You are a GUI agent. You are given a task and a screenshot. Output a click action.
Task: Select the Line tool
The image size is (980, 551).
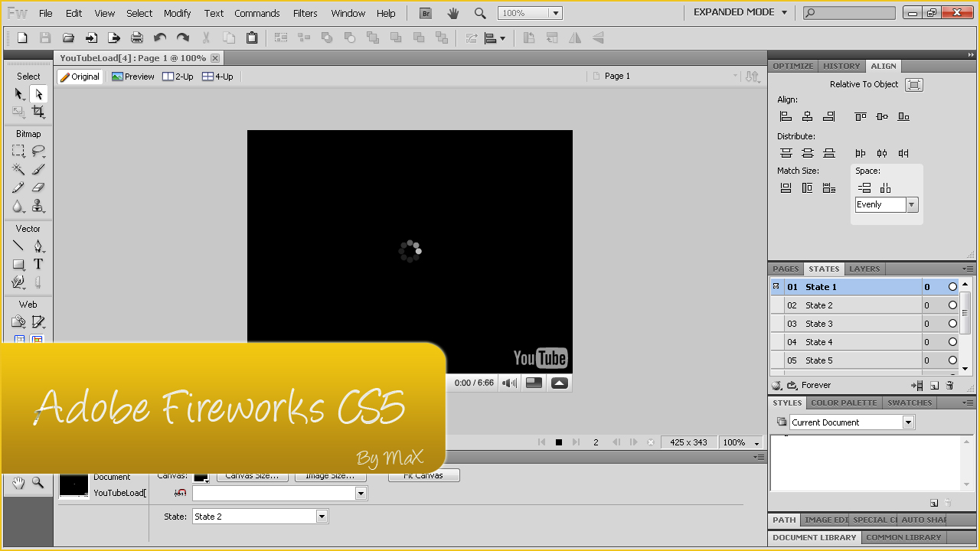pos(19,246)
